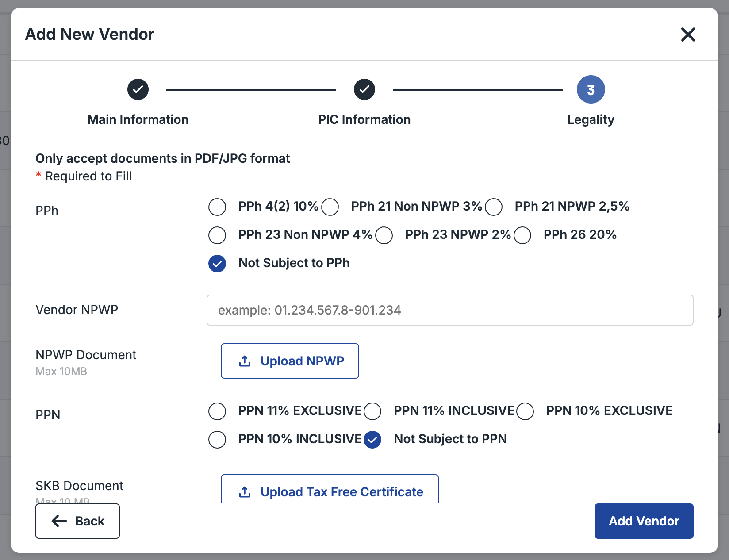
Task: Select PPh 21 Non NPWP 3% option
Action: tap(330, 207)
